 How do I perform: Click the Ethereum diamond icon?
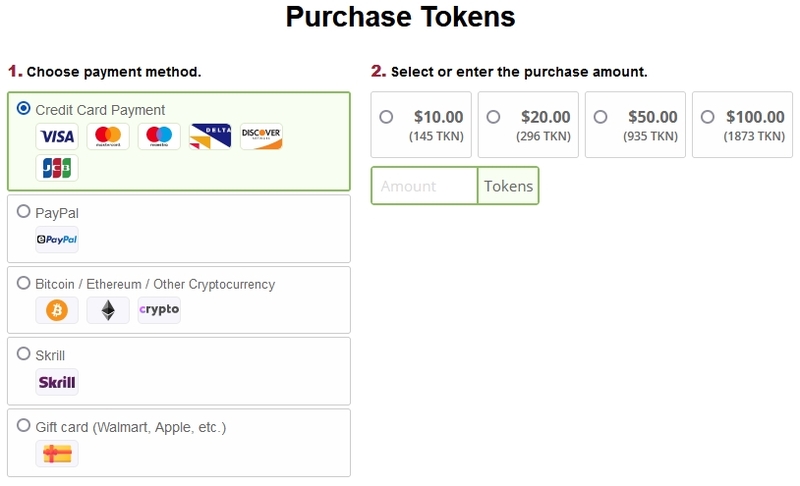tap(108, 310)
